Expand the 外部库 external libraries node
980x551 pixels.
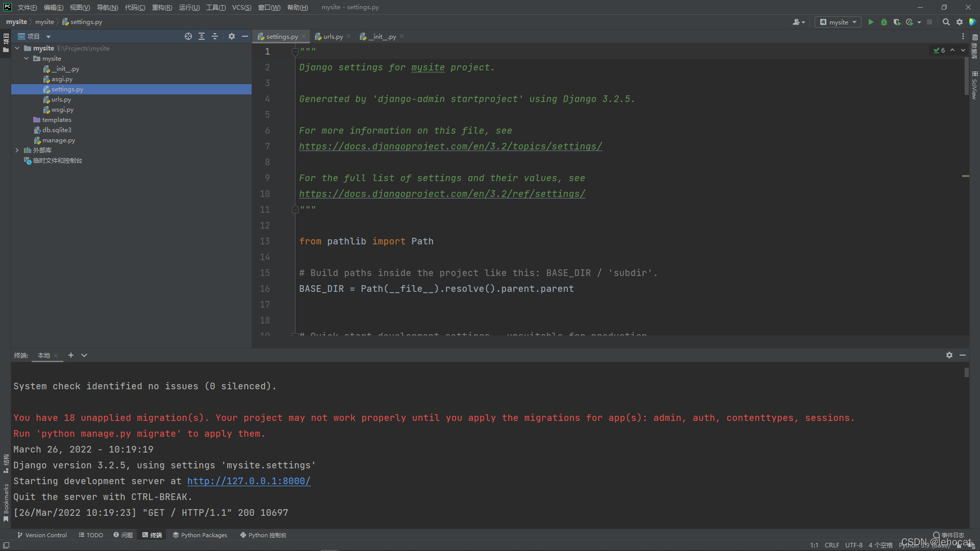click(x=17, y=151)
